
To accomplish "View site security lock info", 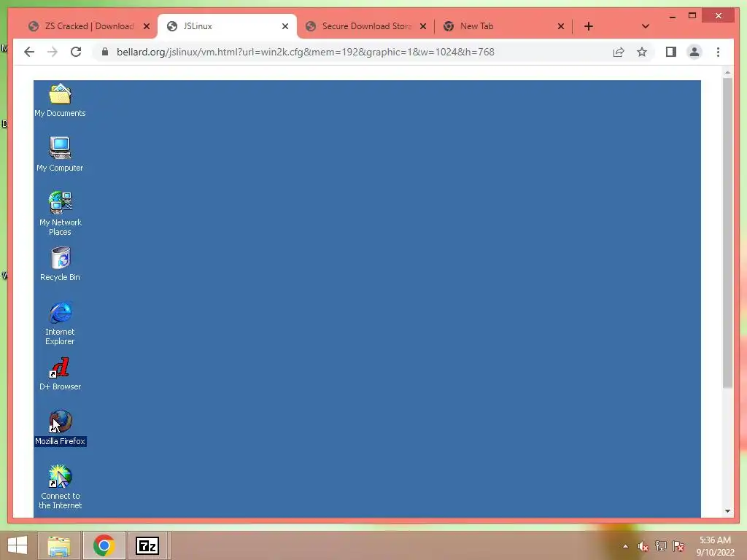I will click(105, 52).
